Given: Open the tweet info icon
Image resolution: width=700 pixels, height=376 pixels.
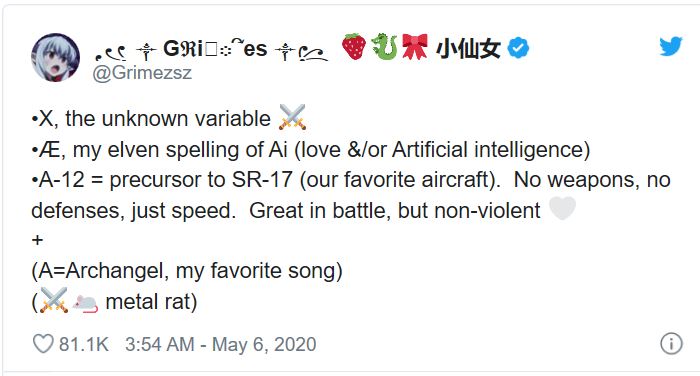Looking at the screenshot, I should point(671,344).
